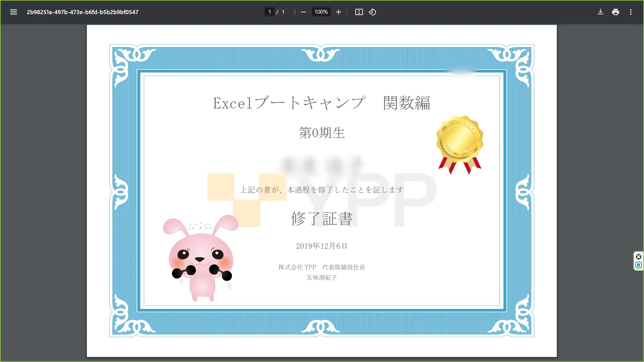The width and height of the screenshot is (644, 362).
Task: Click the zoom out minus button
Action: [x=303, y=12]
